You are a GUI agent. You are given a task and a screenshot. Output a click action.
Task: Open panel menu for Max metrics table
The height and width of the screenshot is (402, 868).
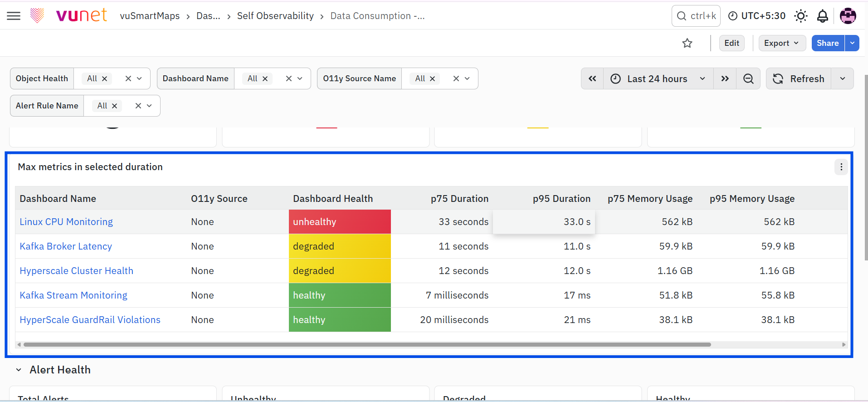(841, 167)
